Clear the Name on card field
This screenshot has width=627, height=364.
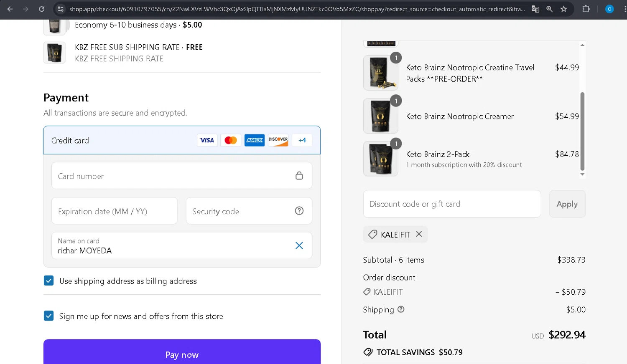pos(299,245)
